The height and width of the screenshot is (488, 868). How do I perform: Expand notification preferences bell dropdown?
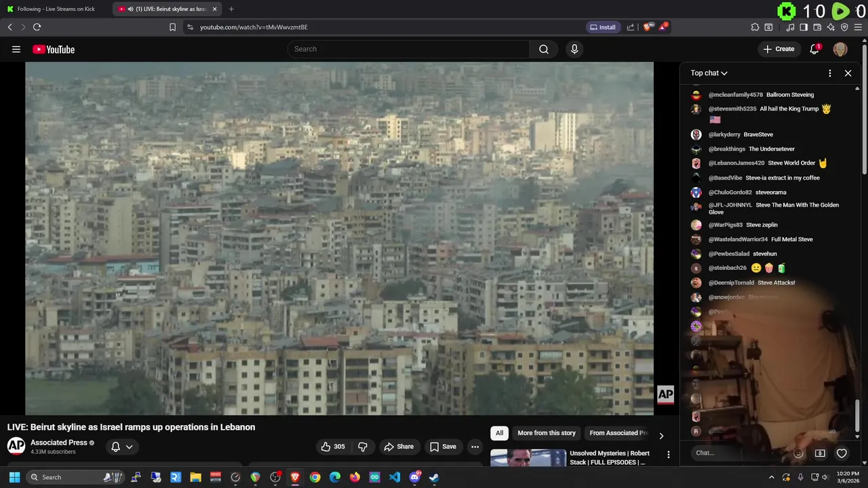[122, 447]
